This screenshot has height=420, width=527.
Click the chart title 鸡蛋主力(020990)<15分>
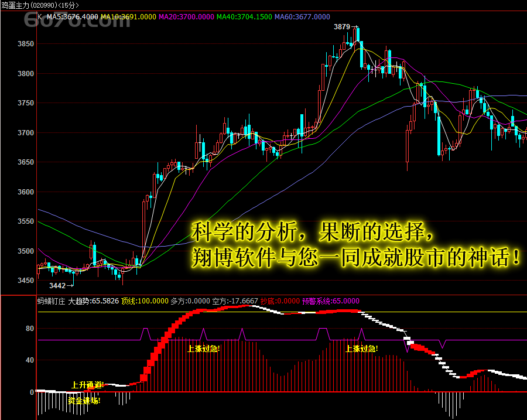point(40,5)
